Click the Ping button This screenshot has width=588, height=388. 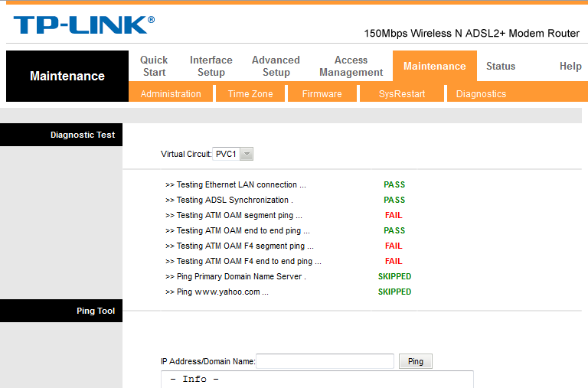coord(416,361)
